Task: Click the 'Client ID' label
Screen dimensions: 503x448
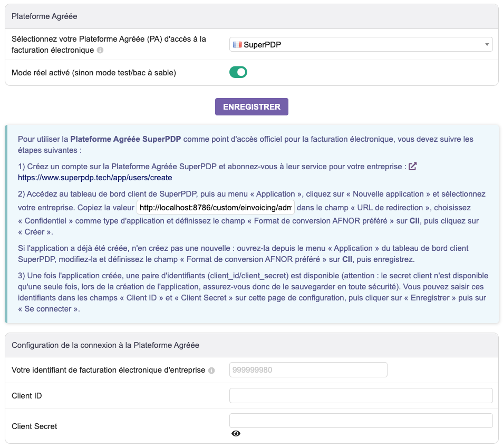Action: [x=26, y=396]
